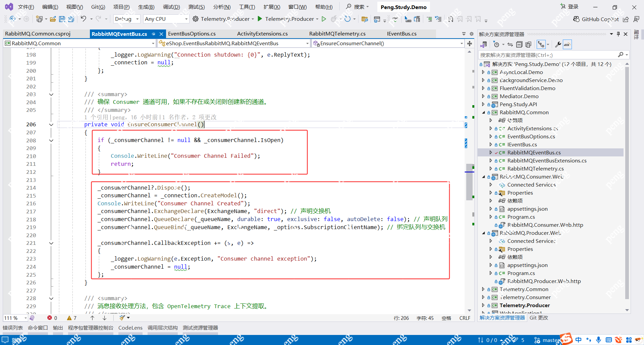This screenshot has width=644, height=345.
Task: Click Show All Files icon in Solution Explorer
Action: tap(528, 44)
